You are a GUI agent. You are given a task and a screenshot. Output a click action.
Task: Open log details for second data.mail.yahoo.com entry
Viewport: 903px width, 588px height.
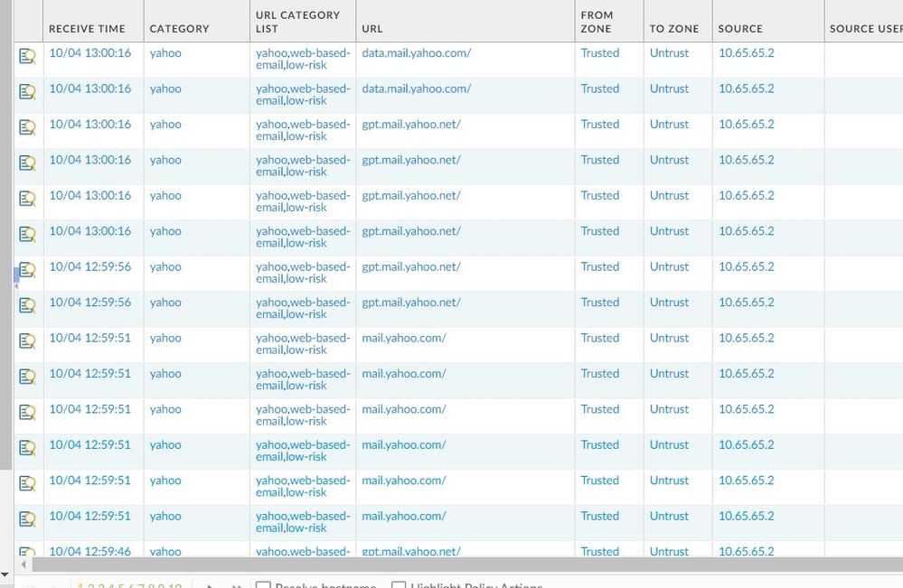coord(27,92)
